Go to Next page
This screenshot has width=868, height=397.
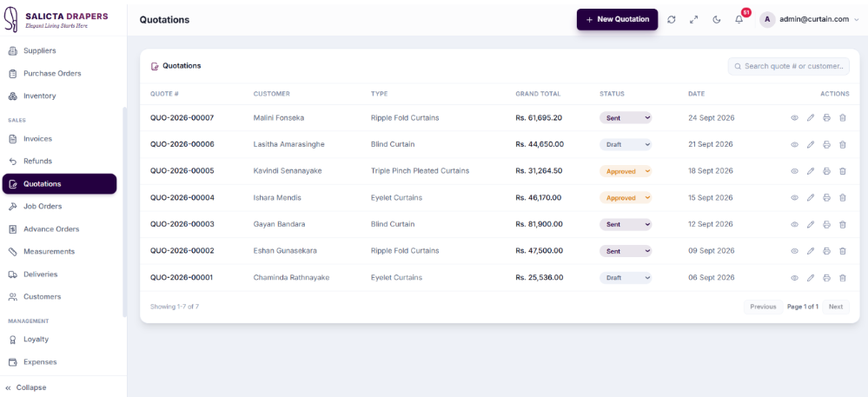click(836, 307)
